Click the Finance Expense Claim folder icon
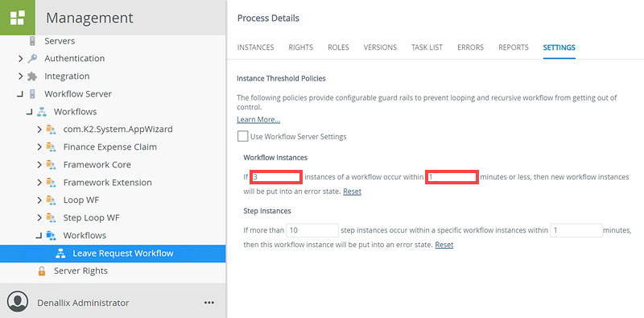The image size is (644, 318). click(x=51, y=147)
